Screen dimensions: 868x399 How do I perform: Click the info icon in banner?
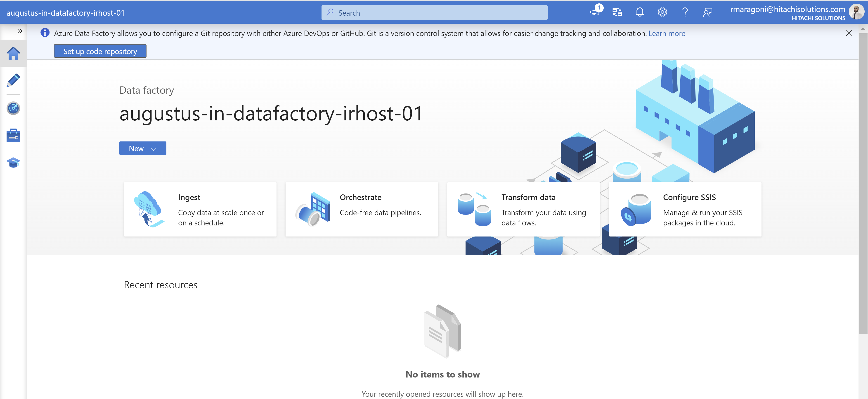(45, 33)
